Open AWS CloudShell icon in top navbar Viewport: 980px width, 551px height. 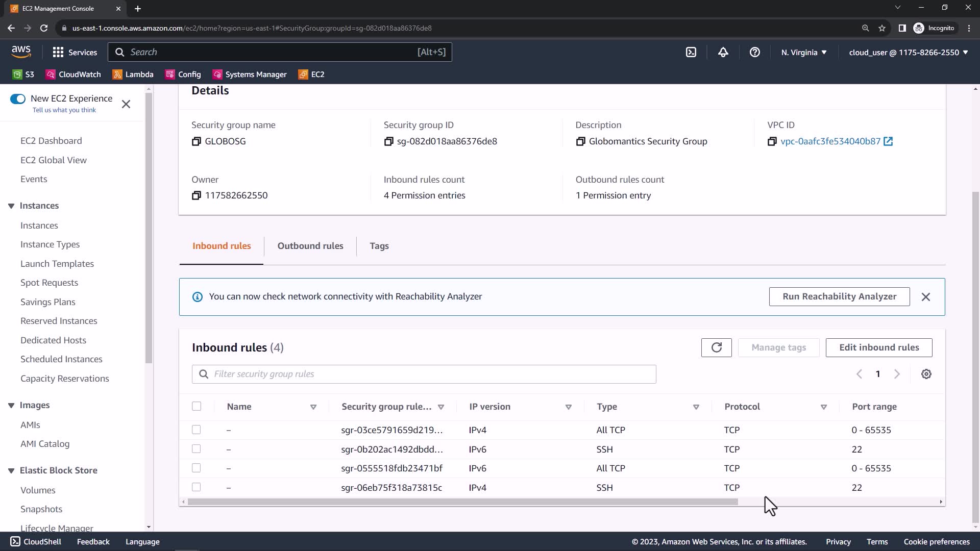pos(691,52)
